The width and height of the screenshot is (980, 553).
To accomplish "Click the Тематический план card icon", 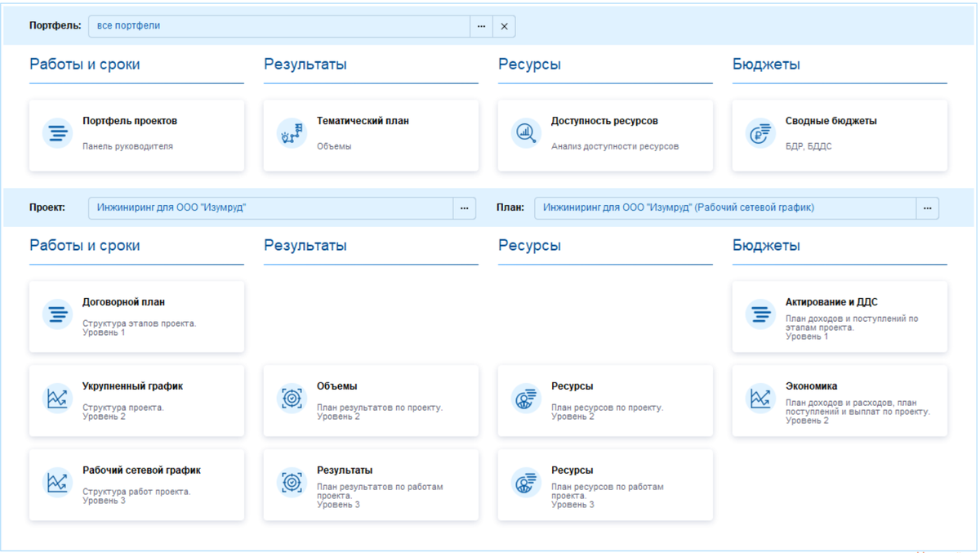I will pos(292,133).
